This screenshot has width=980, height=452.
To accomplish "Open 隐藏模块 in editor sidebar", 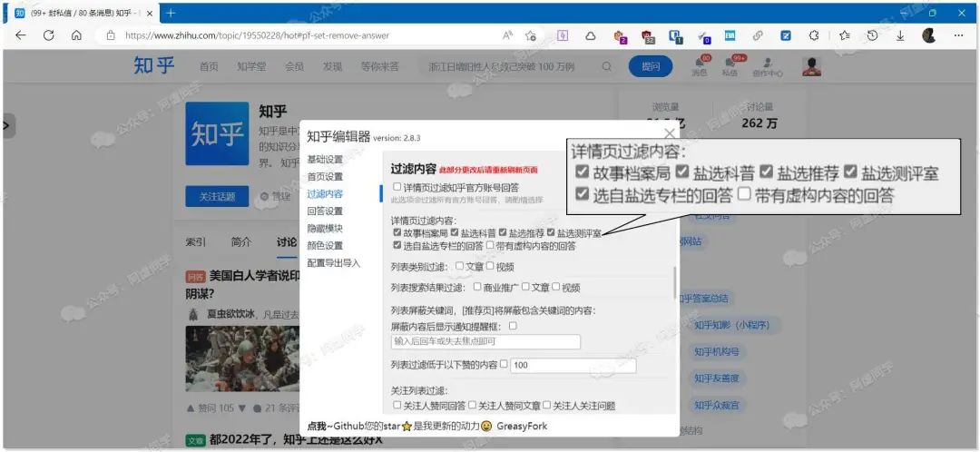I will pos(325,228).
